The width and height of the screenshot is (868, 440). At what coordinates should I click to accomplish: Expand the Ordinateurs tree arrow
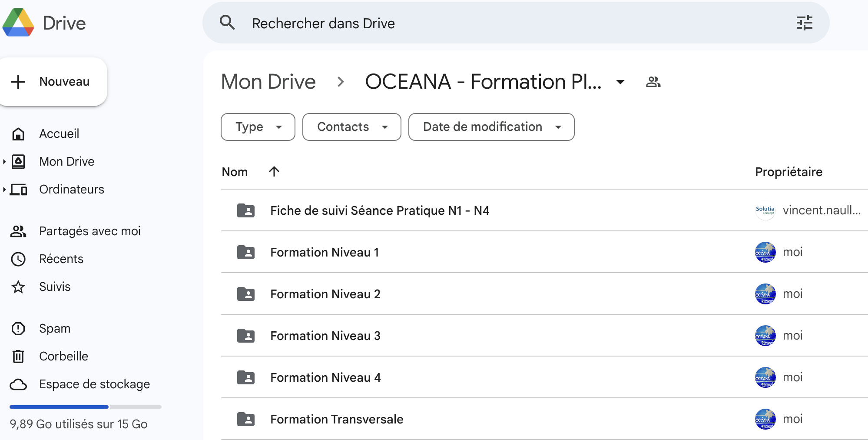4,190
